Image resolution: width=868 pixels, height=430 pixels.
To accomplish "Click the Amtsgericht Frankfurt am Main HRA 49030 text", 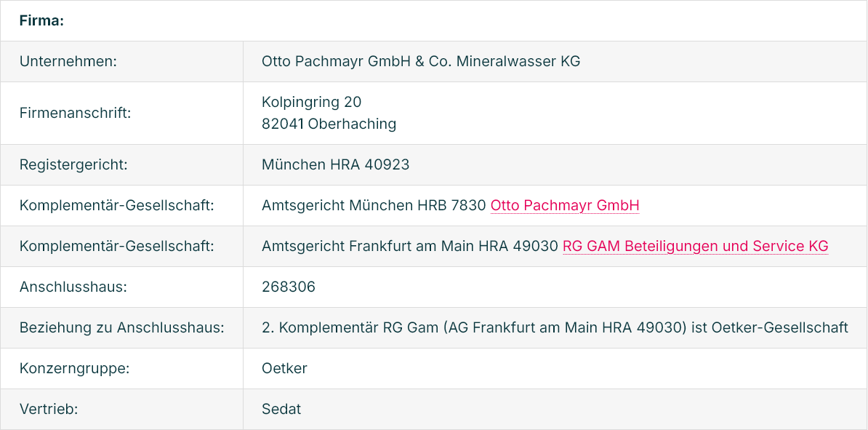I will pyautogui.click(x=410, y=247).
